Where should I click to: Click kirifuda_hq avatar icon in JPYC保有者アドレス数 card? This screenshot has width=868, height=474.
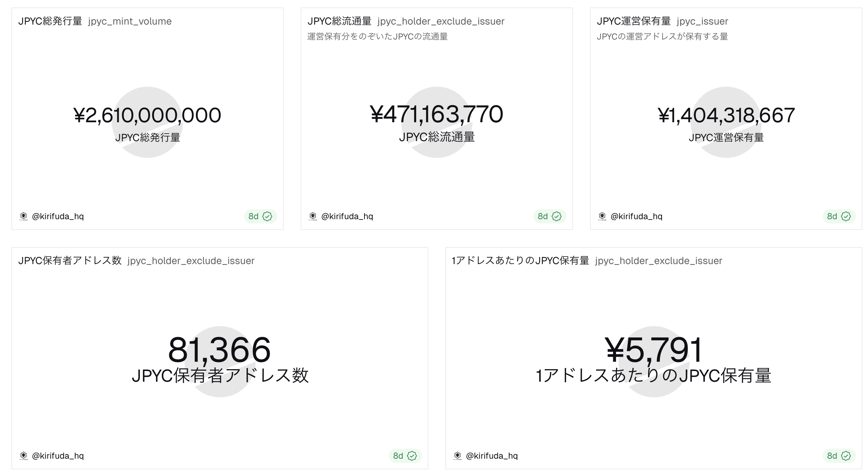click(24, 456)
